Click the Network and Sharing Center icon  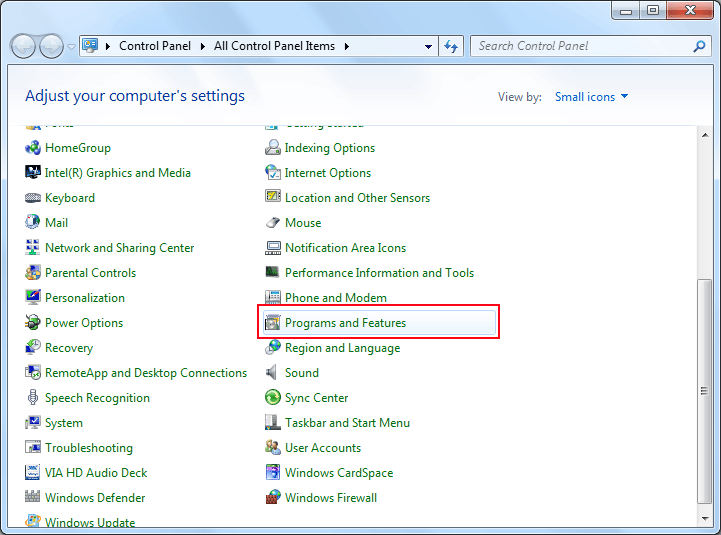coord(33,248)
